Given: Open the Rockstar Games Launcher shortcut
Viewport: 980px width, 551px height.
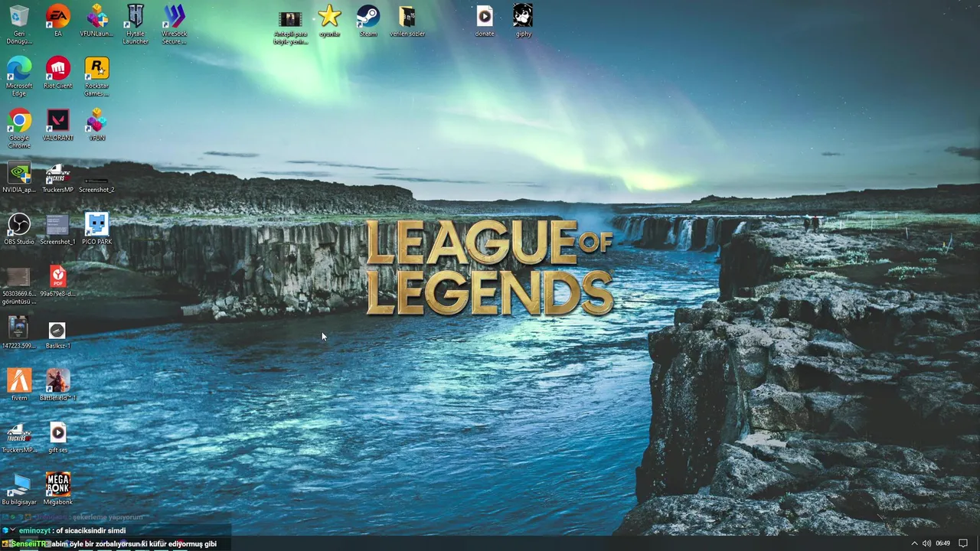Looking at the screenshot, I should [96, 76].
